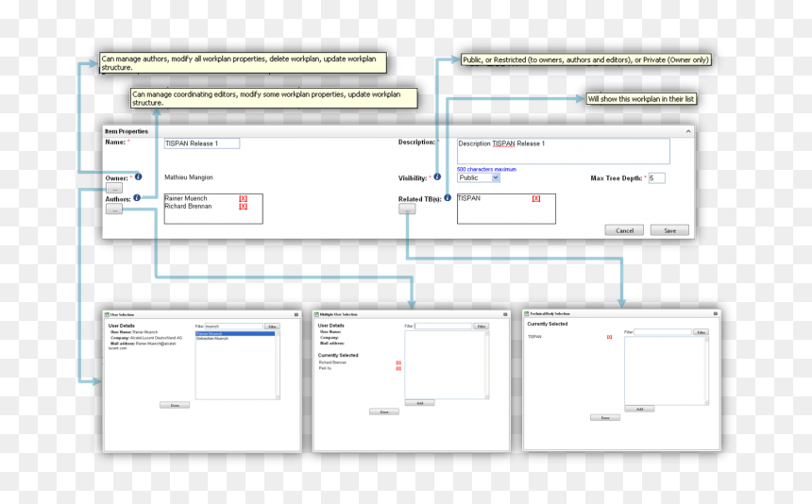Click the Technical Body Selection list scrollbar
Screen dimensions: 812x504
pos(706,371)
